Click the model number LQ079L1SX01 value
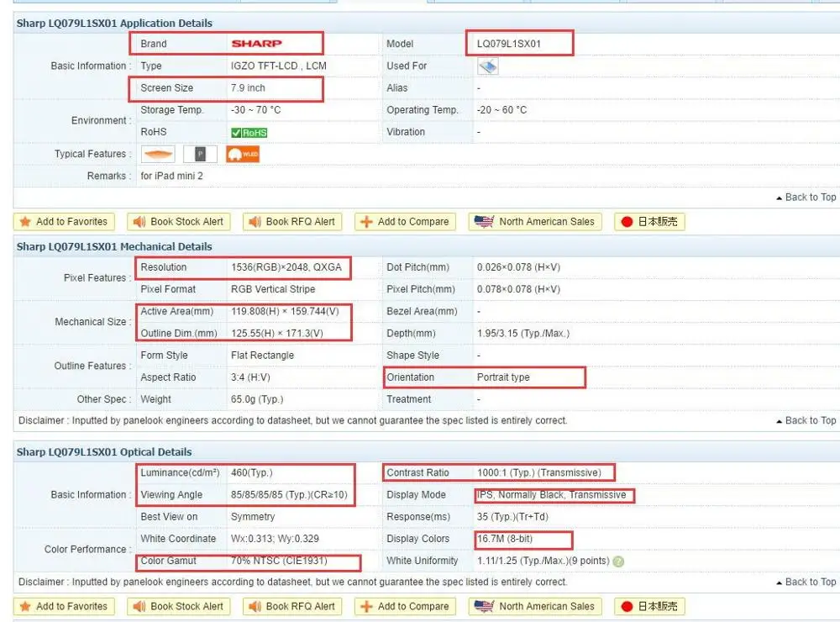This screenshot has width=840, height=622. tap(509, 44)
